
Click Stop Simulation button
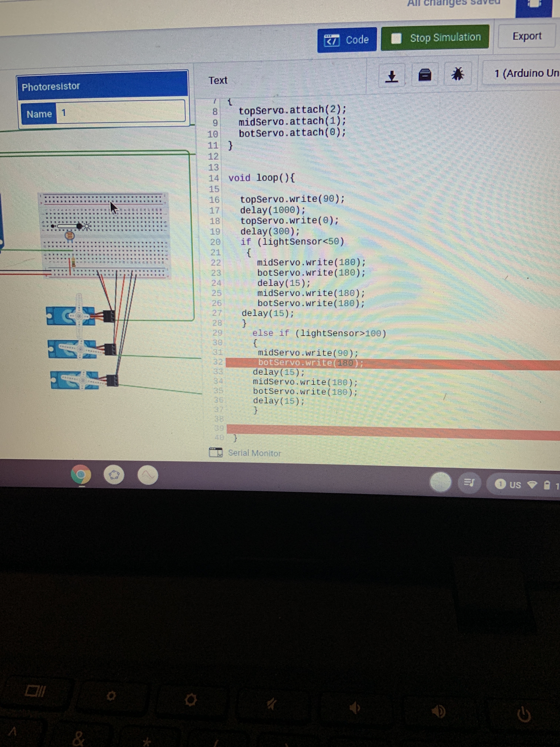pyautogui.click(x=435, y=38)
